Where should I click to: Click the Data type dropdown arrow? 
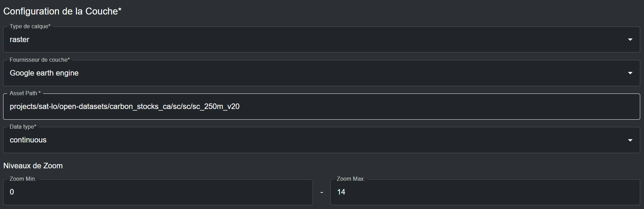(630, 140)
